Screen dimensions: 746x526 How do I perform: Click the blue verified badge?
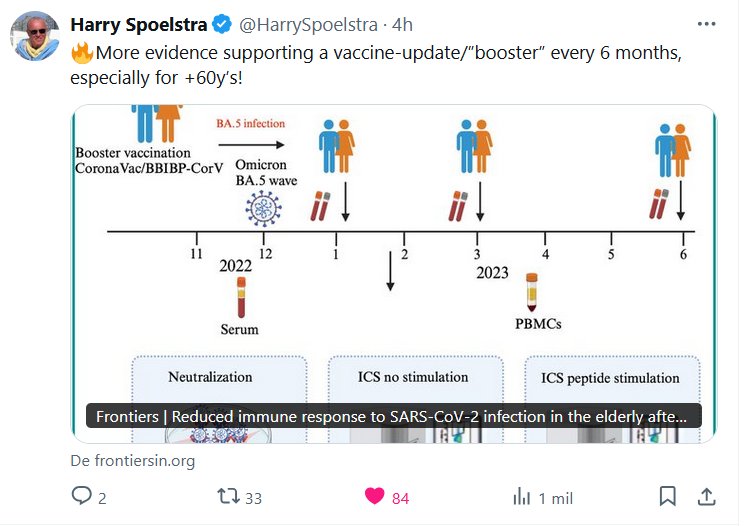coord(224,24)
